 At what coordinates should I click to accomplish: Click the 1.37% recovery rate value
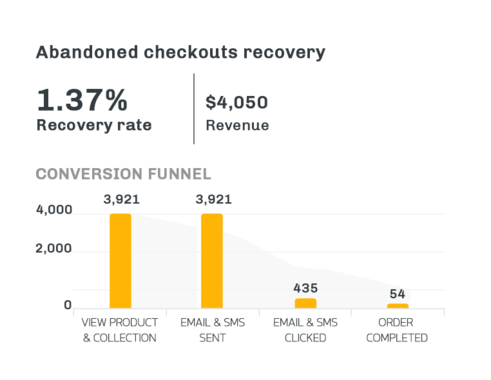(82, 100)
